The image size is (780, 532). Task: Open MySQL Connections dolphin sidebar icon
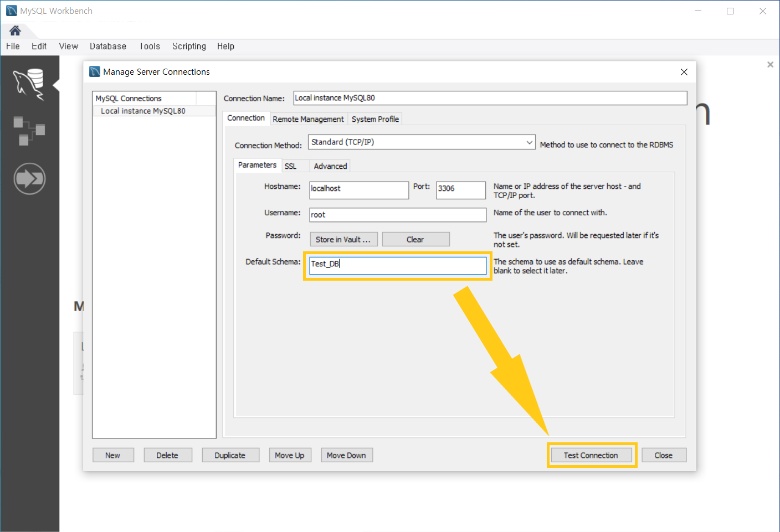coord(29,85)
